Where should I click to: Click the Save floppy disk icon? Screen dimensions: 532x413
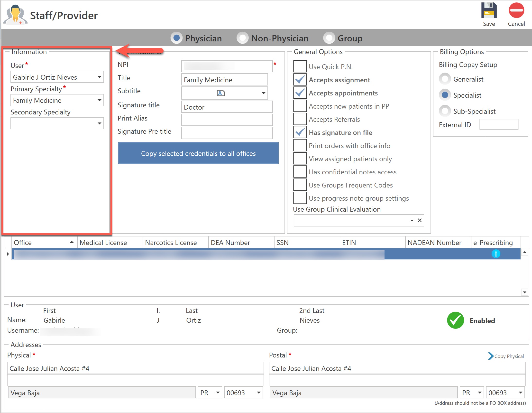(x=489, y=10)
